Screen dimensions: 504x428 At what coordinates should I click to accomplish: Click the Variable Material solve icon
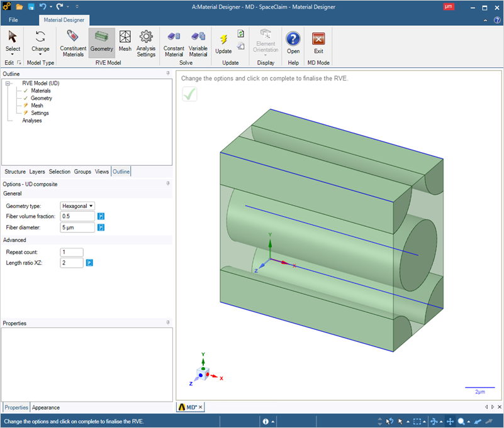pos(198,43)
